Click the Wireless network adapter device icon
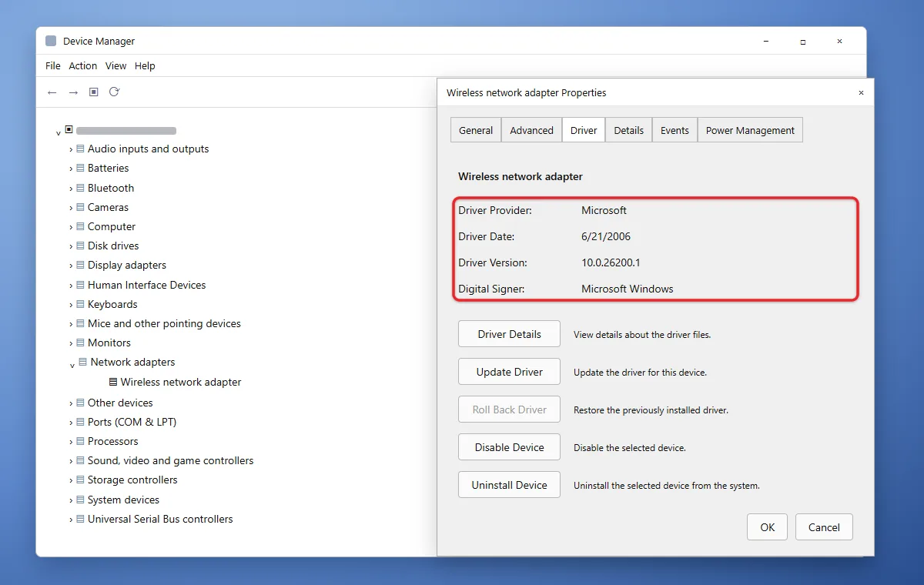924x585 pixels. (113, 382)
